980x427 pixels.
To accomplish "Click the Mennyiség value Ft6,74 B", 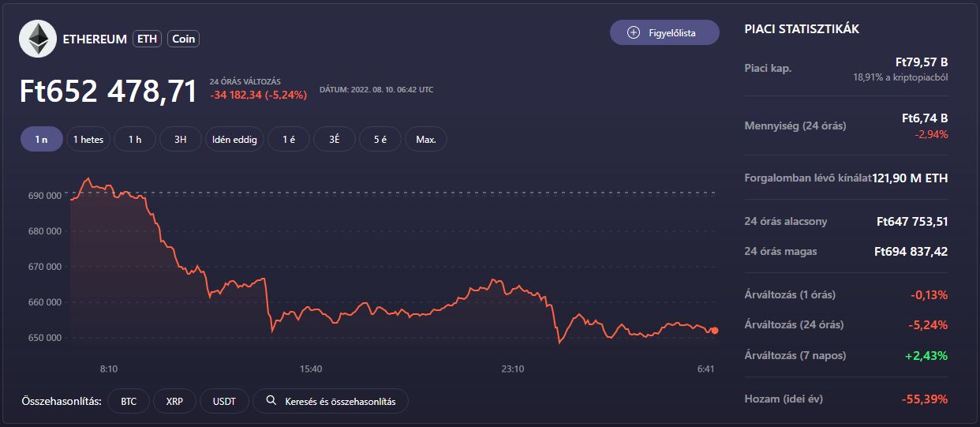I will tap(925, 118).
